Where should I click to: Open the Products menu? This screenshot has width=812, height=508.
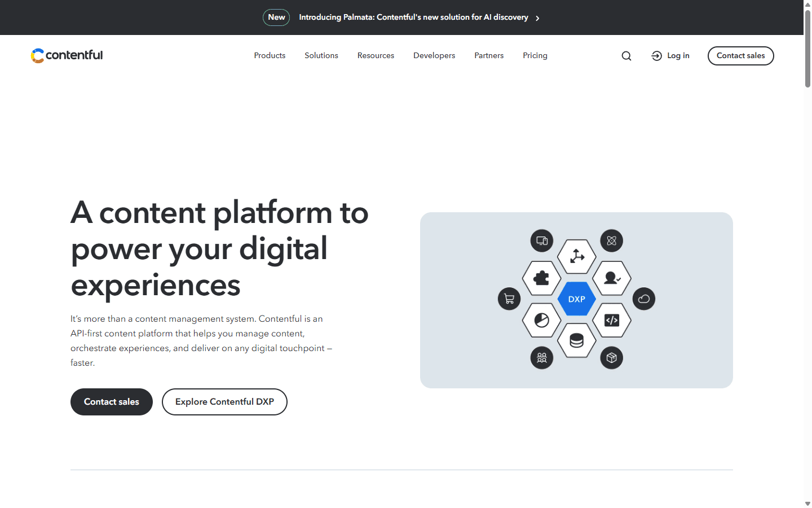pos(270,55)
